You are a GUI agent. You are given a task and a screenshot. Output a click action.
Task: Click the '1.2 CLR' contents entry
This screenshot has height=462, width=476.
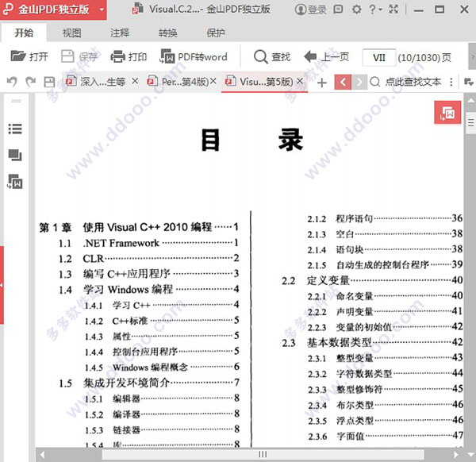(x=148, y=259)
